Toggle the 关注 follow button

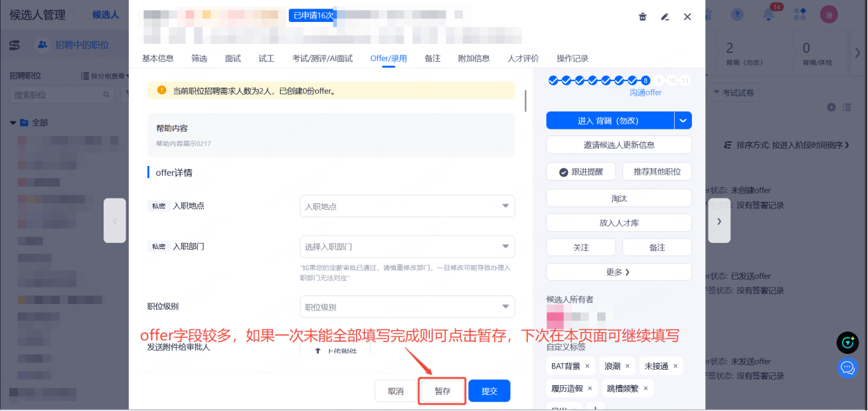(x=580, y=247)
